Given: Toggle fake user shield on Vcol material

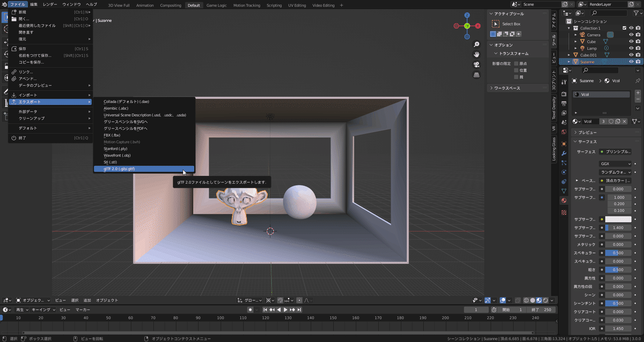Looking at the screenshot, I should (611, 121).
